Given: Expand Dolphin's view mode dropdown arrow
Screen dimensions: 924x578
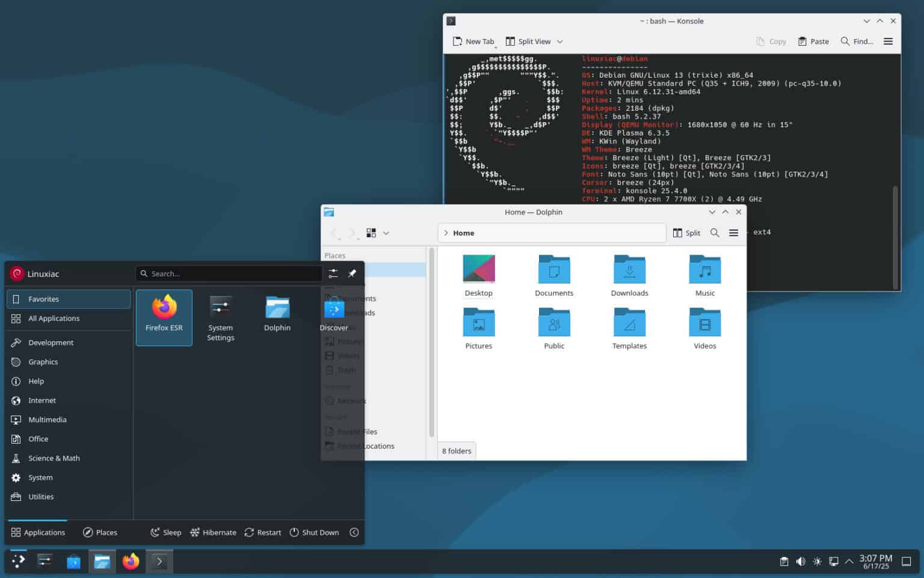Looking at the screenshot, I should pos(386,232).
